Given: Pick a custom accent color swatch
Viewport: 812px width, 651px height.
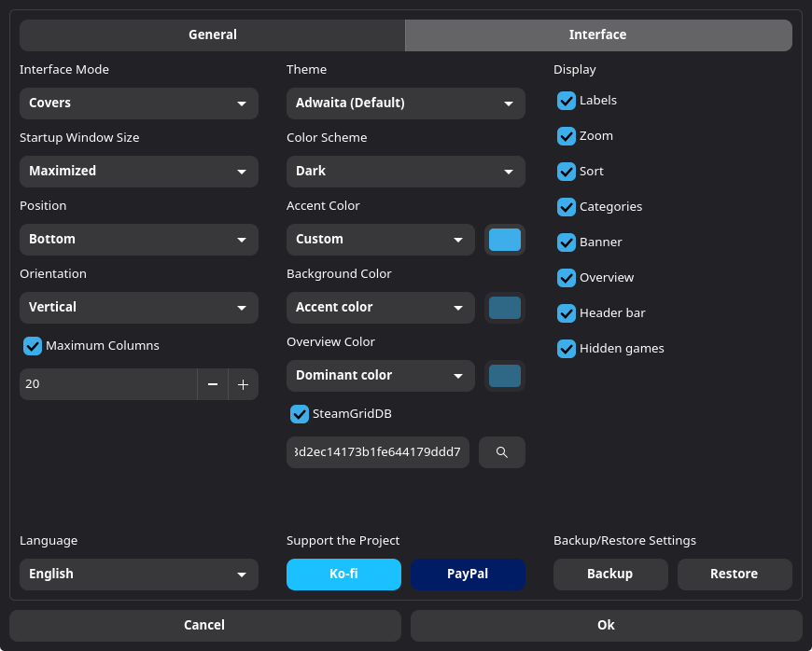Looking at the screenshot, I should pos(505,240).
